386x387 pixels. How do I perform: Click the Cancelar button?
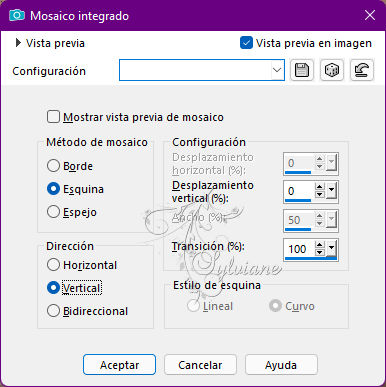coord(200,365)
